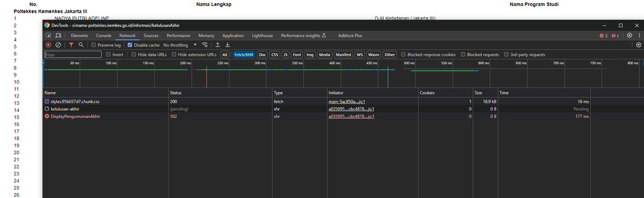Click document icon beside kelulusan-akhir
This screenshot has height=198, width=644.
47,109
